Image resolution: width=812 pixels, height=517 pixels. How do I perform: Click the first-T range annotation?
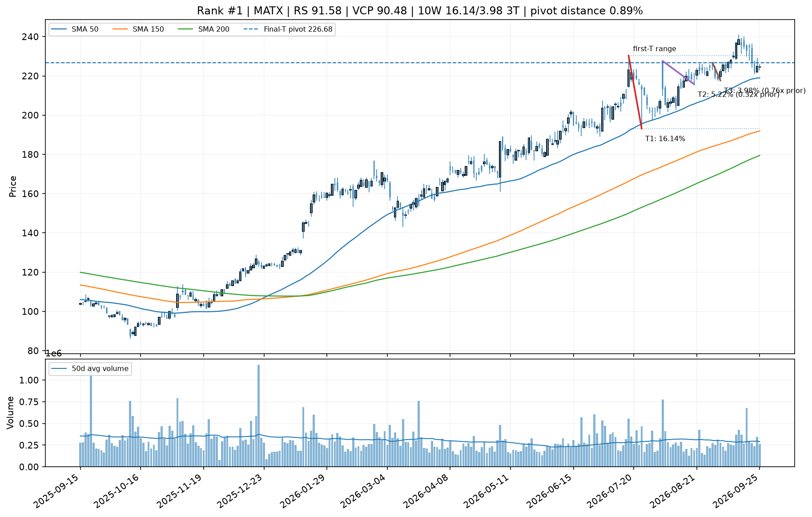pyautogui.click(x=655, y=49)
